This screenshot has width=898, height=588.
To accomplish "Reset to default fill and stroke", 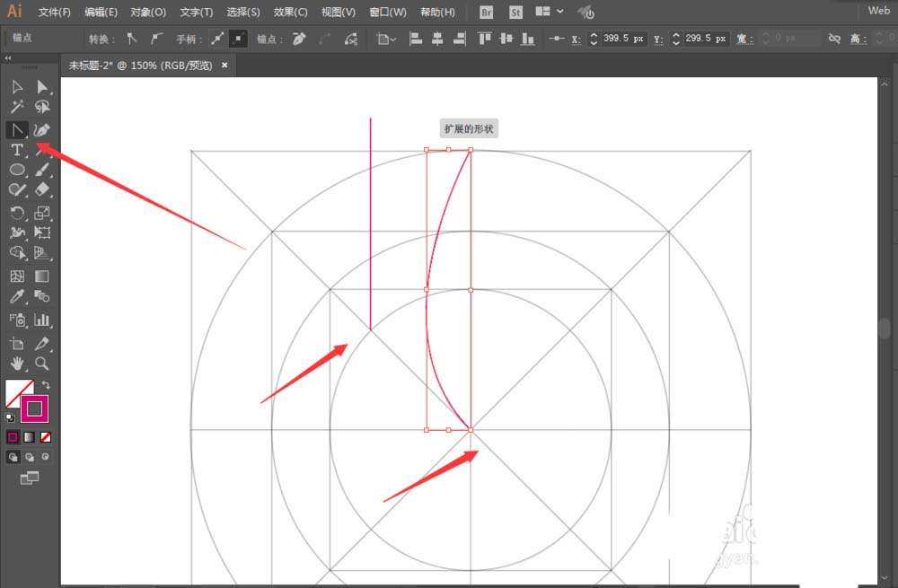I will [x=10, y=417].
